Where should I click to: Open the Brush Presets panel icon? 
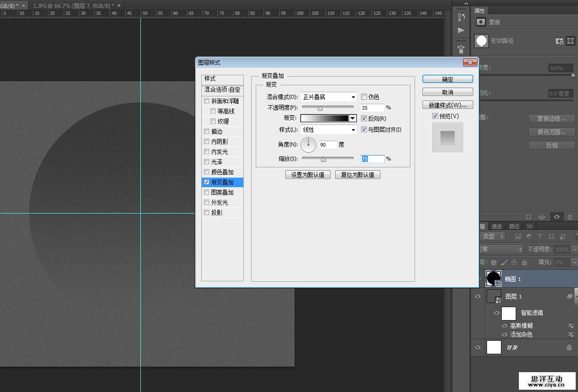click(461, 48)
